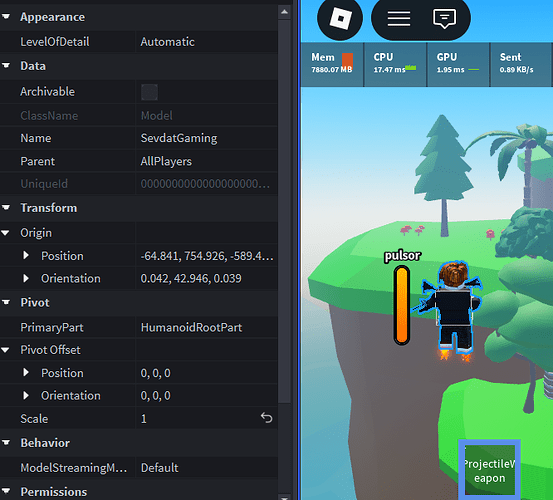Expand the Pivot Offset Orientation property

point(26,396)
